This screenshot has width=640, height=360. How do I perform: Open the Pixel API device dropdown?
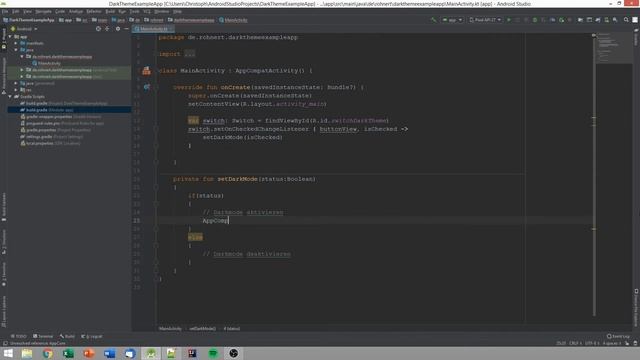pyautogui.click(x=485, y=20)
